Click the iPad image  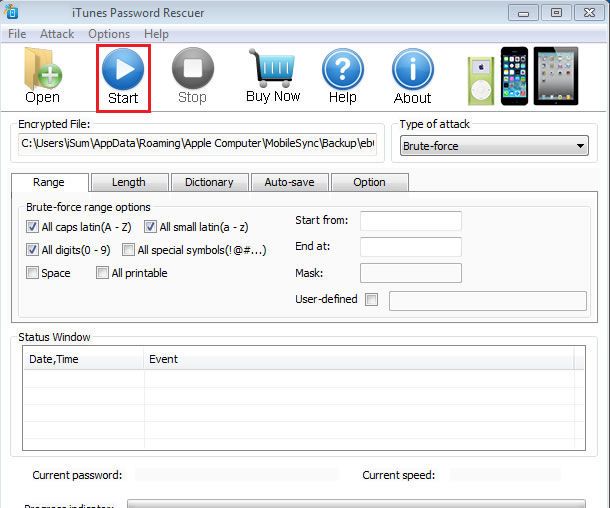click(556, 76)
